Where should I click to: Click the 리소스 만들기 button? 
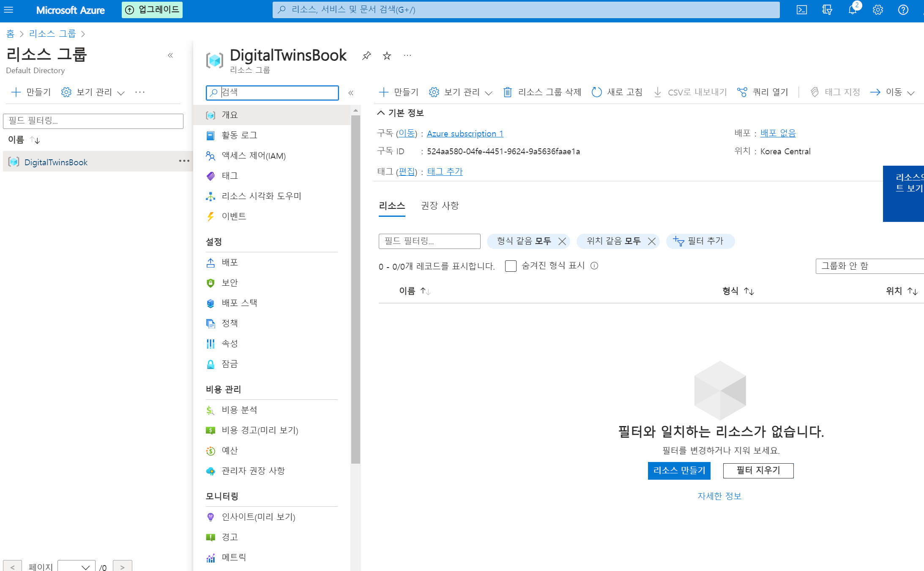[x=679, y=470]
